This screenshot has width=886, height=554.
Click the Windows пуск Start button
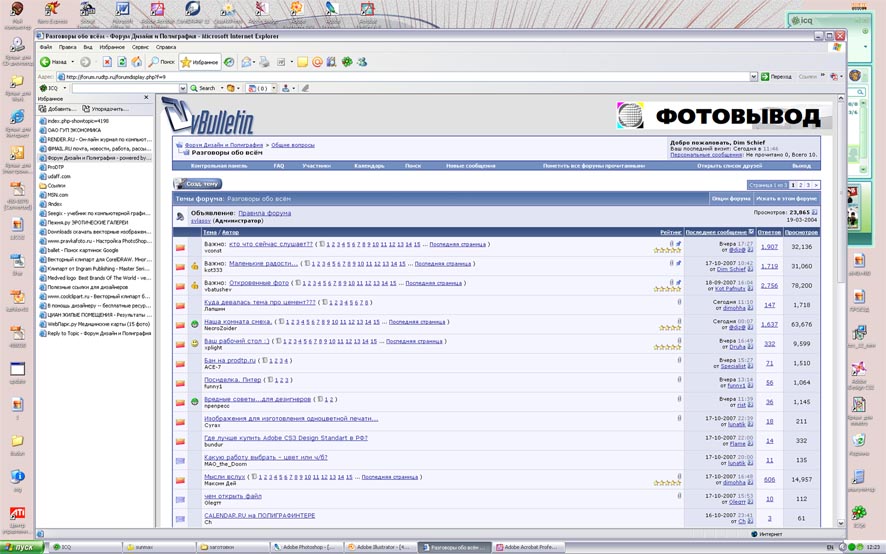(21, 547)
